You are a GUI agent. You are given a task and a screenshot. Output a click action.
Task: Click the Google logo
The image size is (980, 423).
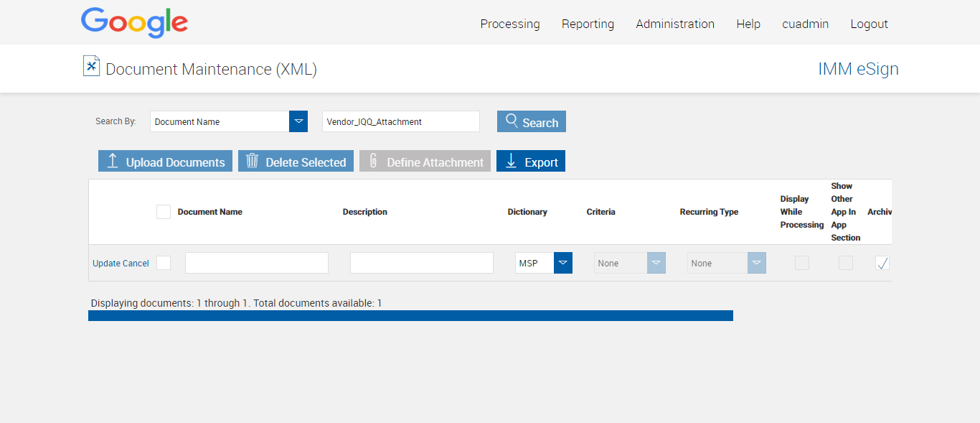pos(134,23)
